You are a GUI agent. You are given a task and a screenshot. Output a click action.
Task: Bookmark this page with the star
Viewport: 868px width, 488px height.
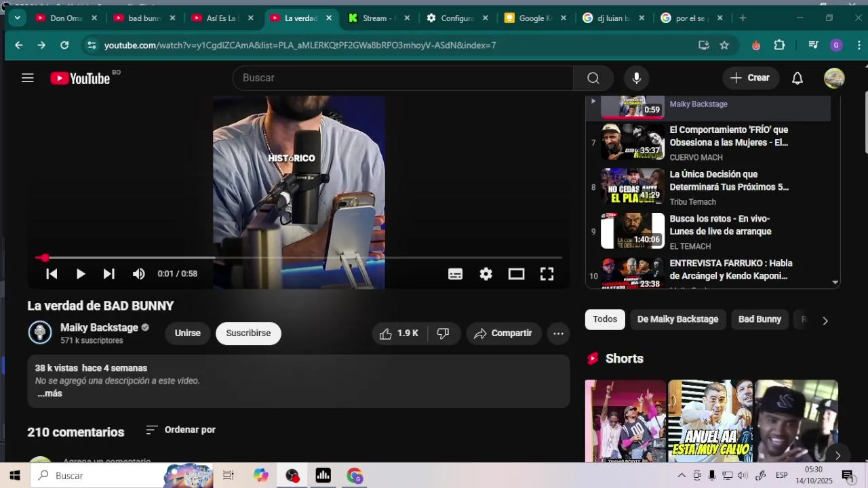[724, 45]
